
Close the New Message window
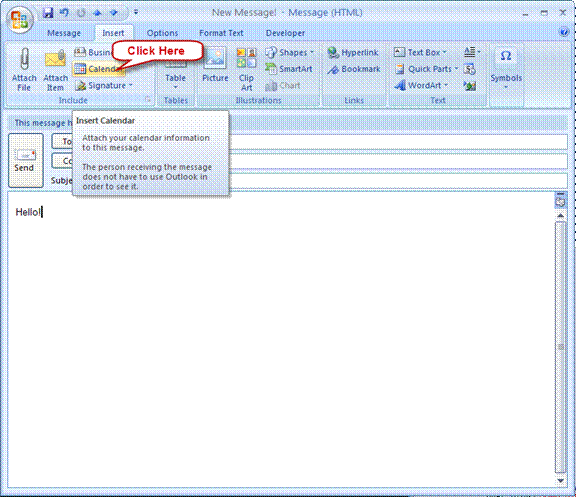[562, 13]
